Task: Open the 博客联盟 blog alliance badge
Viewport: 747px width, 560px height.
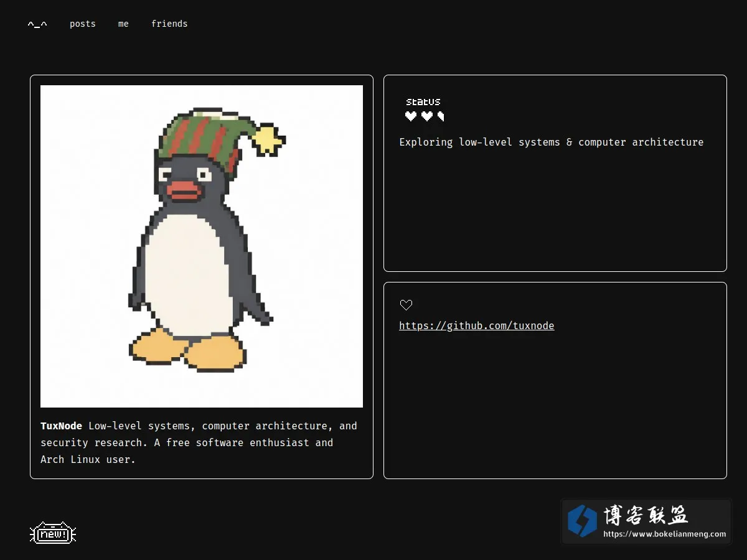Action: tap(646, 521)
